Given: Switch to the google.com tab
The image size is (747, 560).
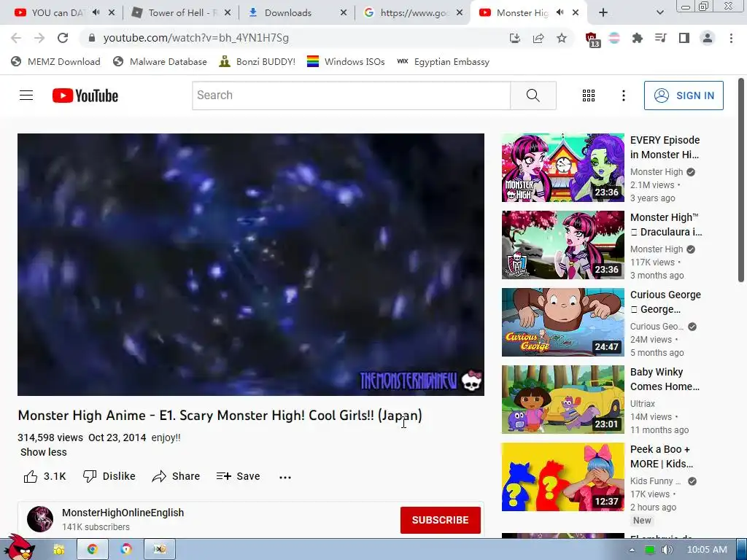Looking at the screenshot, I should (x=411, y=13).
